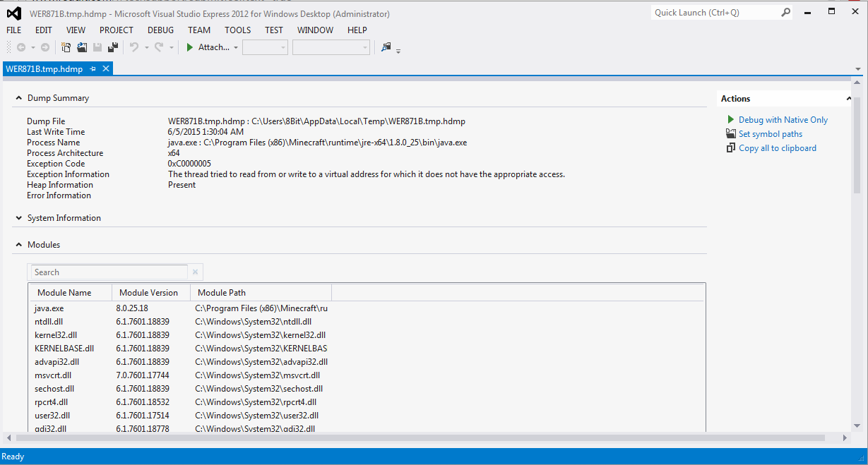
Task: Open the PROJECT menu
Action: (x=117, y=30)
